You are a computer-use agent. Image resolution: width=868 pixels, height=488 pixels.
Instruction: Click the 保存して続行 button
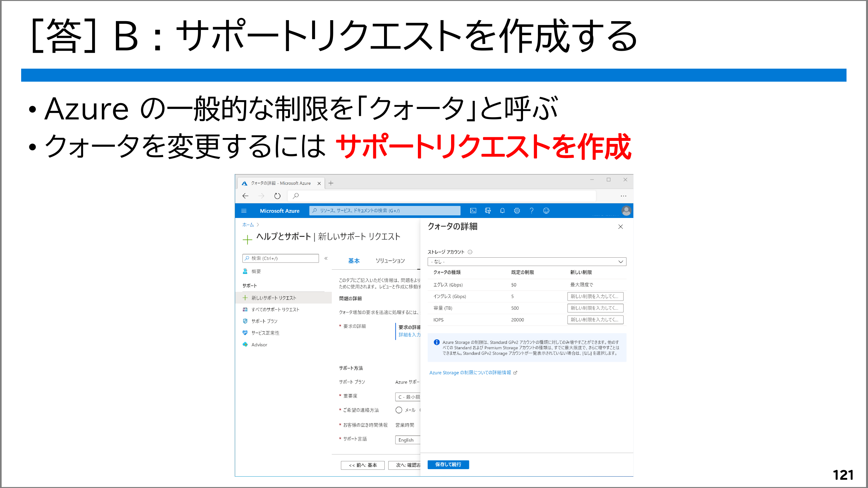pyautogui.click(x=448, y=465)
